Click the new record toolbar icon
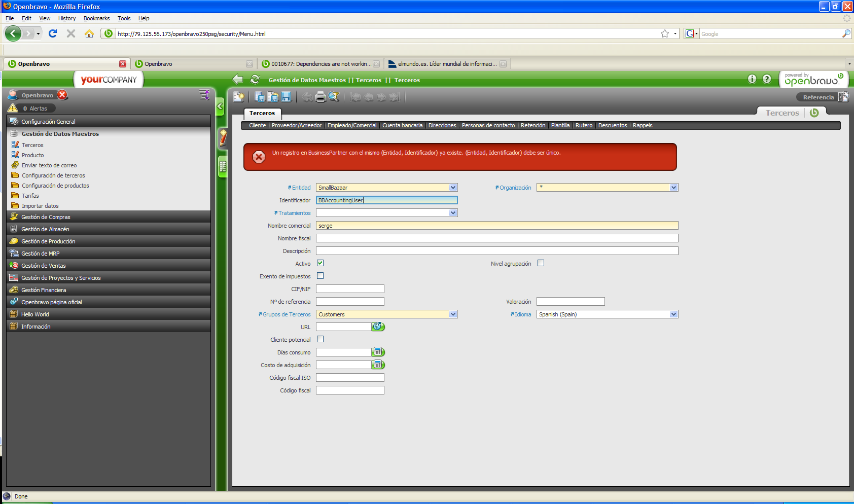This screenshot has height=504, width=854. coord(239,97)
